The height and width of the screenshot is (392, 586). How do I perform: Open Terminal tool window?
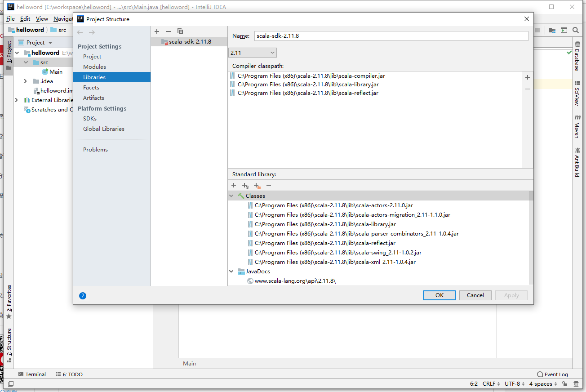tap(32, 374)
